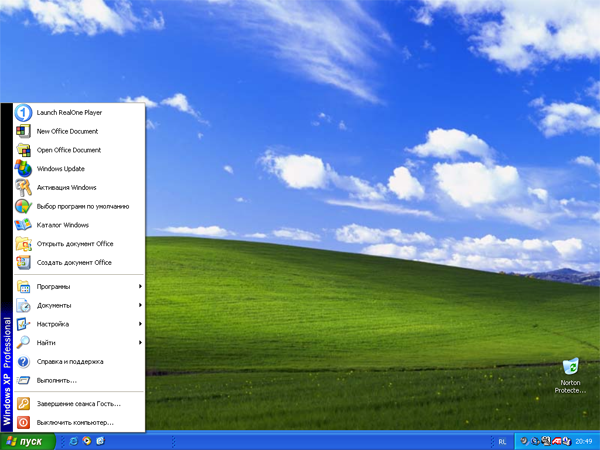Open Windows Media Player from Quick Launch
This screenshot has height=450, width=600.
click(87, 441)
